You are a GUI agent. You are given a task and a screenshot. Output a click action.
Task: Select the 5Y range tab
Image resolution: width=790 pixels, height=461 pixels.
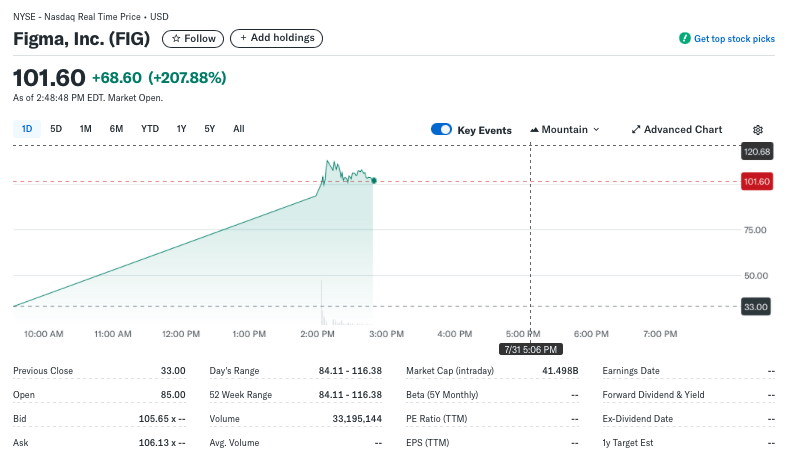pos(210,129)
